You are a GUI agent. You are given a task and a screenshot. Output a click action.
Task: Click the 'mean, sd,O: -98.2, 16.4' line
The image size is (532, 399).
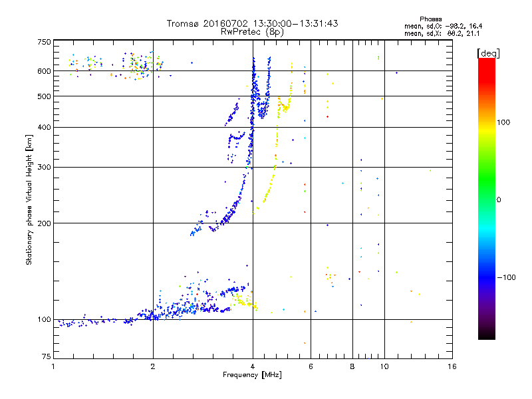pos(443,26)
